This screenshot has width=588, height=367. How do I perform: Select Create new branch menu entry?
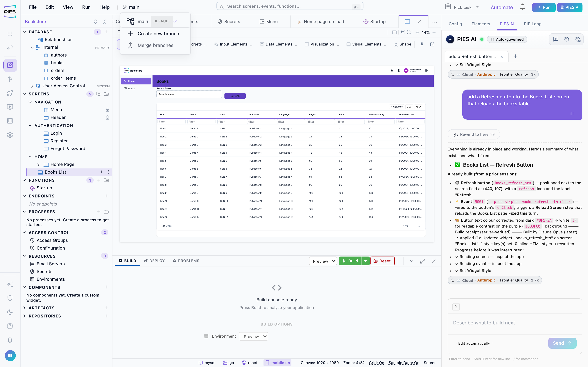[155, 34]
